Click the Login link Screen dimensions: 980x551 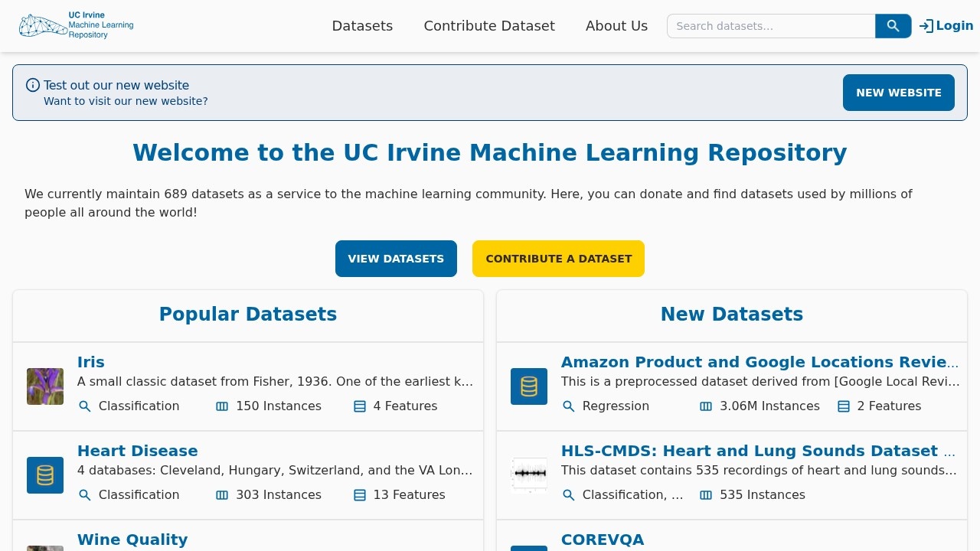(x=946, y=26)
